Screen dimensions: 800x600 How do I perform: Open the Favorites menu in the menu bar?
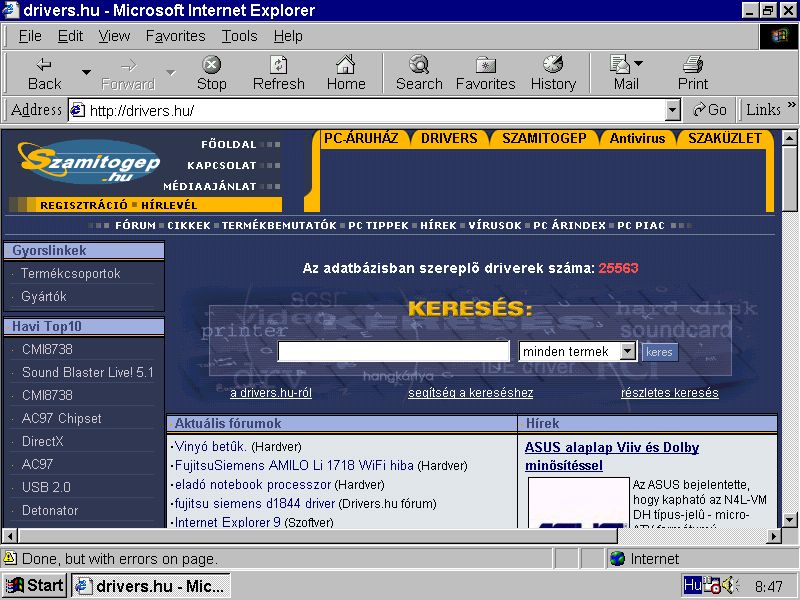point(175,36)
